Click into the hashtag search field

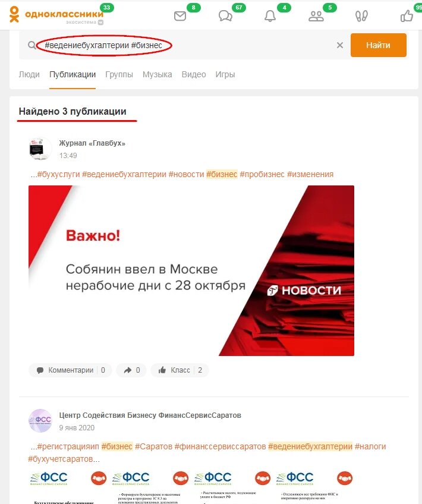pyautogui.click(x=183, y=45)
